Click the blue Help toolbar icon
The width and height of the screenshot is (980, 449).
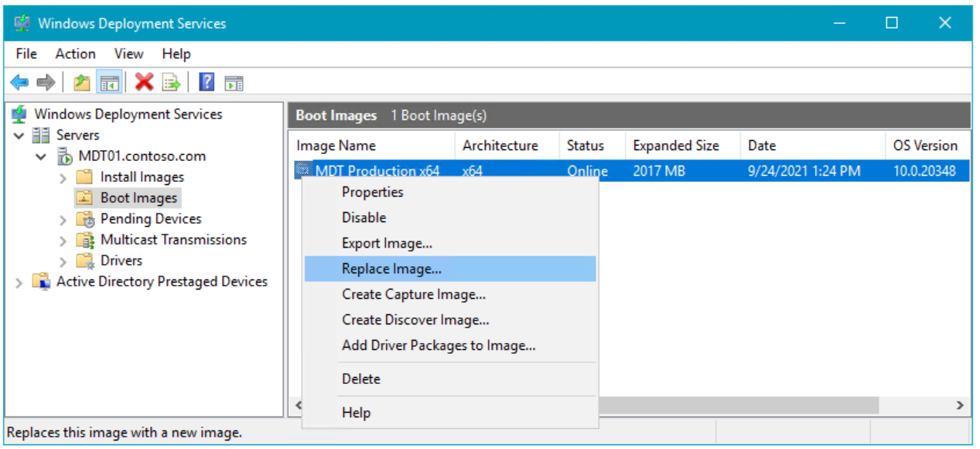pos(207,83)
